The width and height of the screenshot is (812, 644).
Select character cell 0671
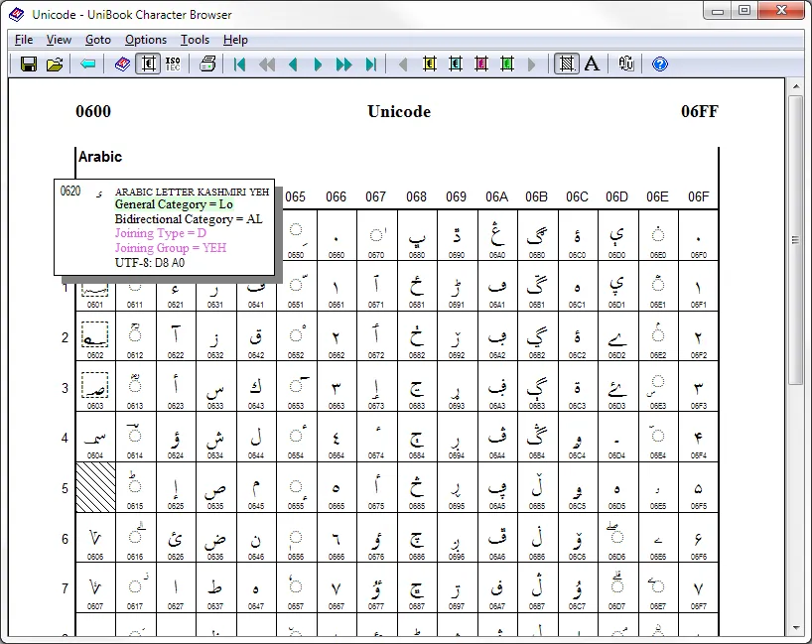coord(376,286)
